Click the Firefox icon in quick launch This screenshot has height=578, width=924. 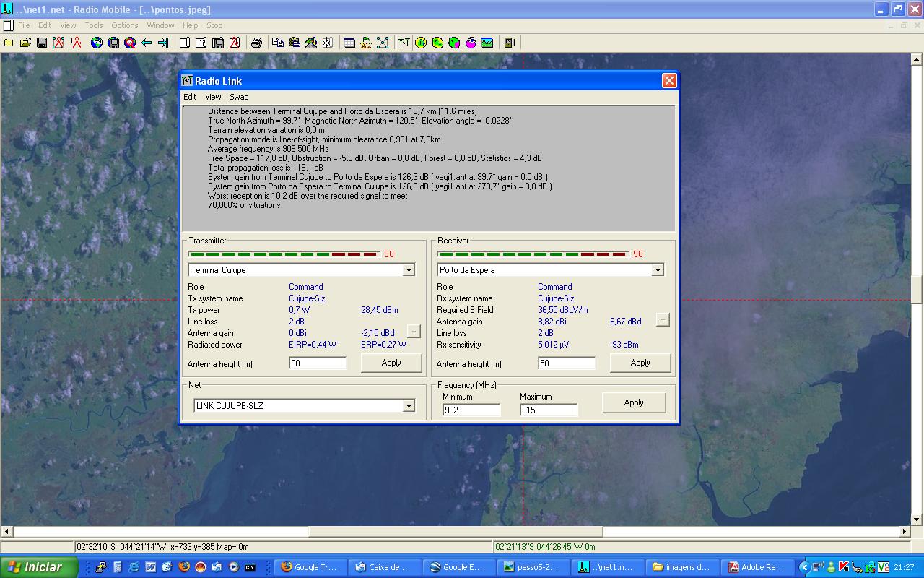183,567
